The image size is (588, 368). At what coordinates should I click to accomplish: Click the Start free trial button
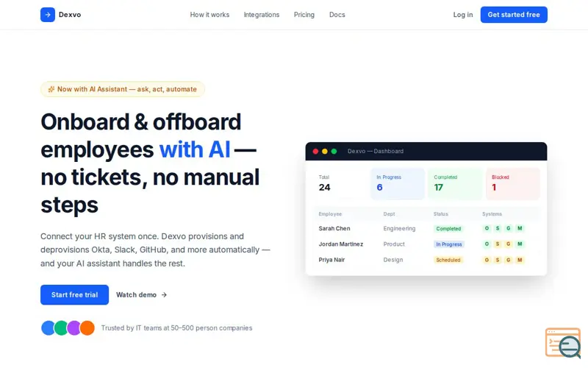75,295
